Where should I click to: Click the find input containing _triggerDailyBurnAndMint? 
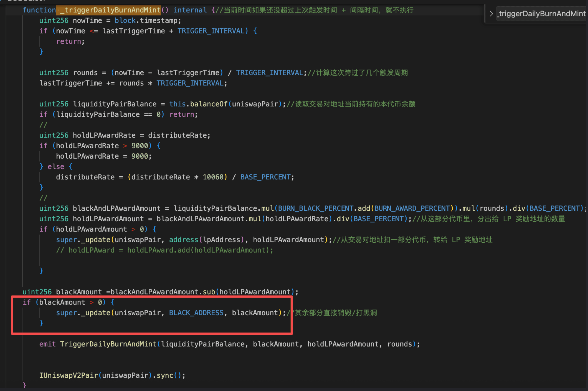click(541, 14)
